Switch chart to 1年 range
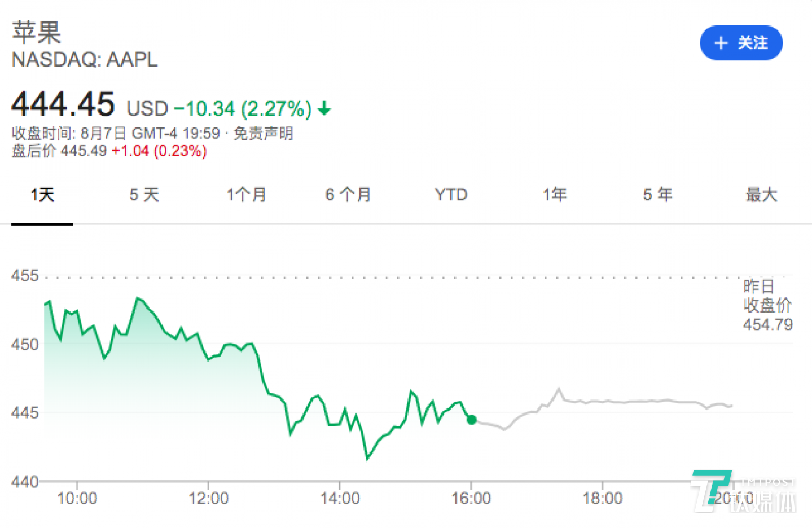Viewport: 812px width, 528px height. [x=555, y=195]
